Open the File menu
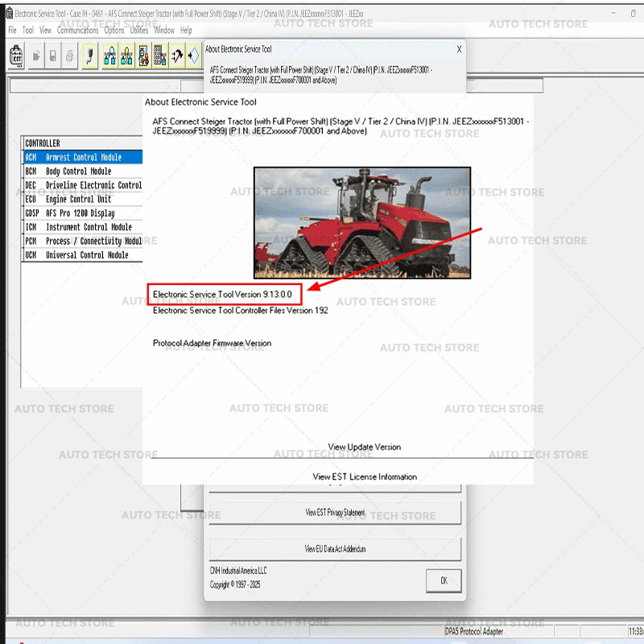 click(12, 30)
